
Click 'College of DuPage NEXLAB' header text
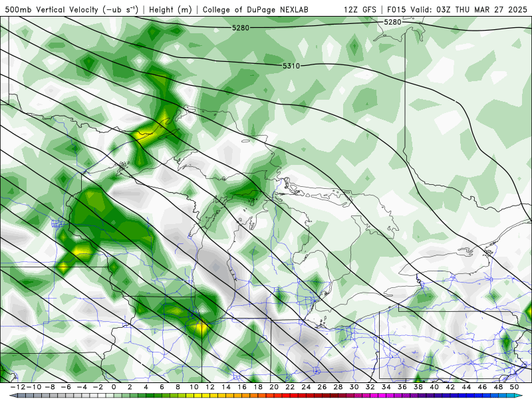255,9
